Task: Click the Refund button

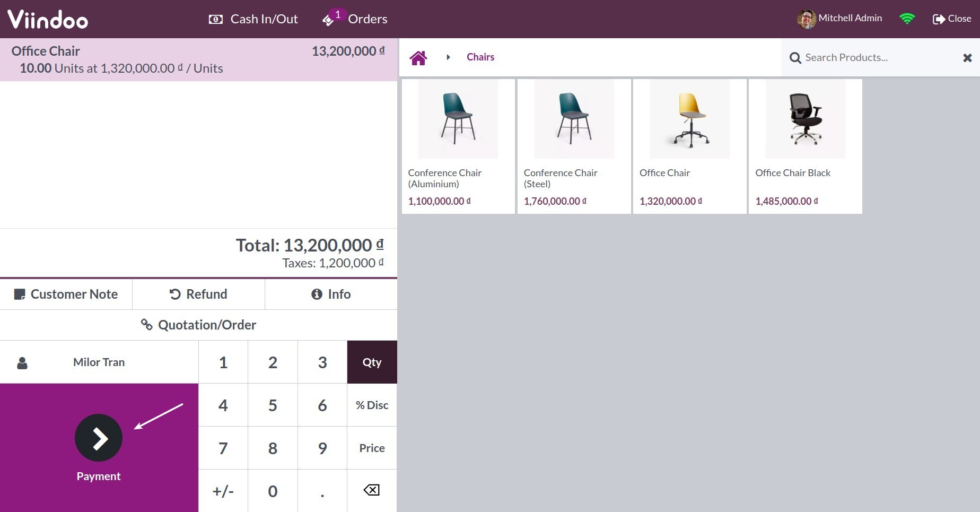Action: pyautogui.click(x=198, y=294)
